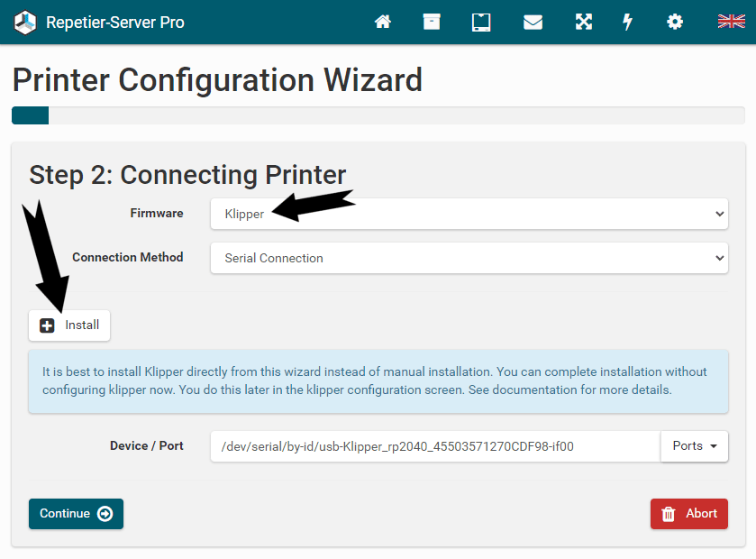Click the wizard progress bar

tap(378, 115)
